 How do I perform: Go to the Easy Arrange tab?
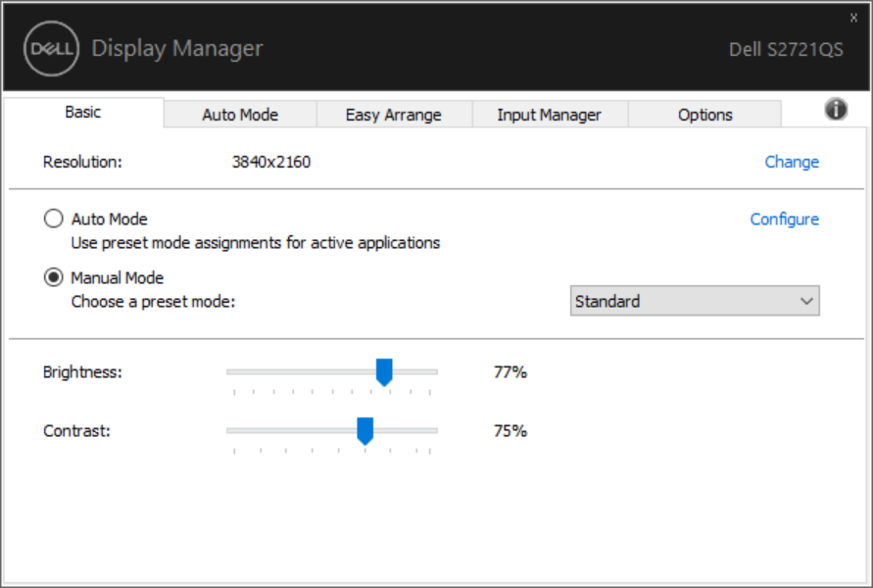pos(394,115)
